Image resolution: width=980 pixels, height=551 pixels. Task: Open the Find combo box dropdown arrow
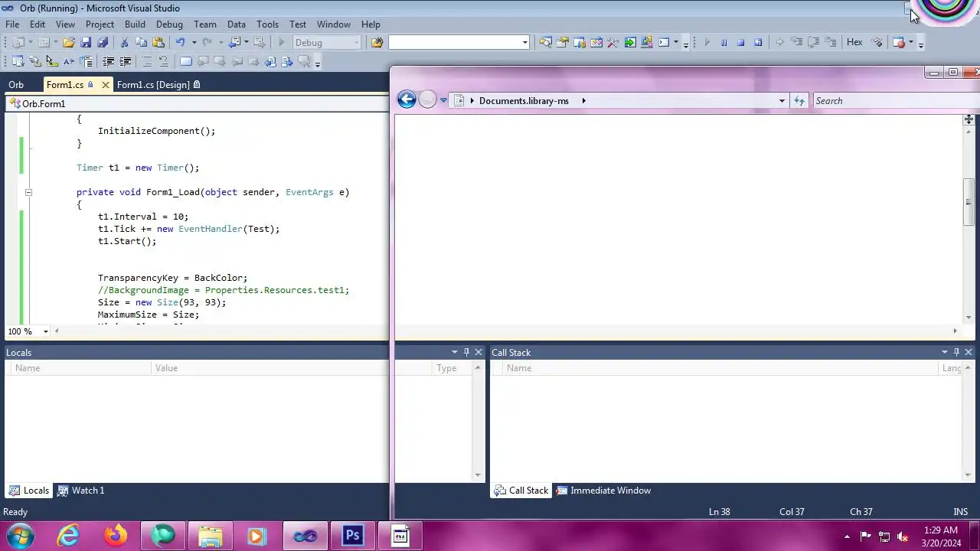[x=524, y=43]
